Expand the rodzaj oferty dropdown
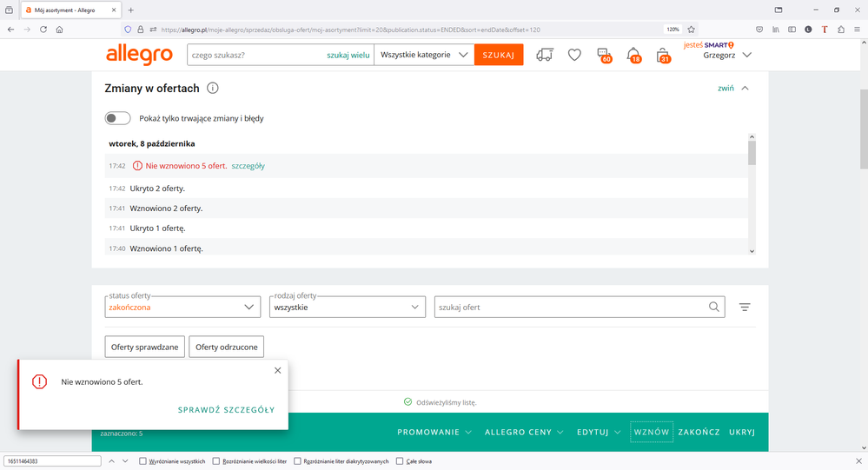Image resolution: width=868 pixels, height=470 pixels. 348,307
